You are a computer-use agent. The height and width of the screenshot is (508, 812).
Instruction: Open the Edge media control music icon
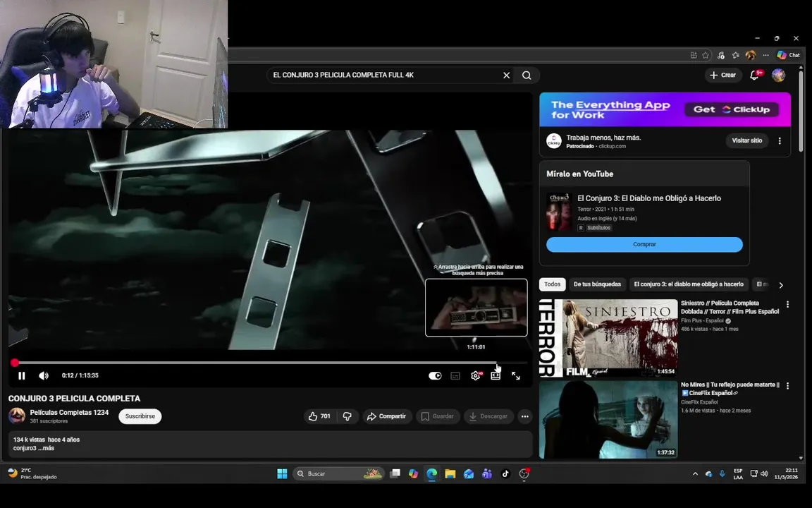tap(721, 55)
